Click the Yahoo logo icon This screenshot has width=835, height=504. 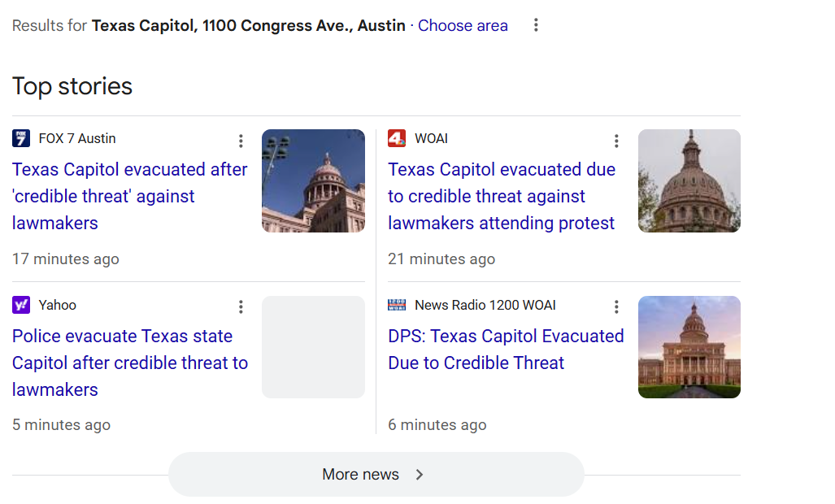click(21, 305)
